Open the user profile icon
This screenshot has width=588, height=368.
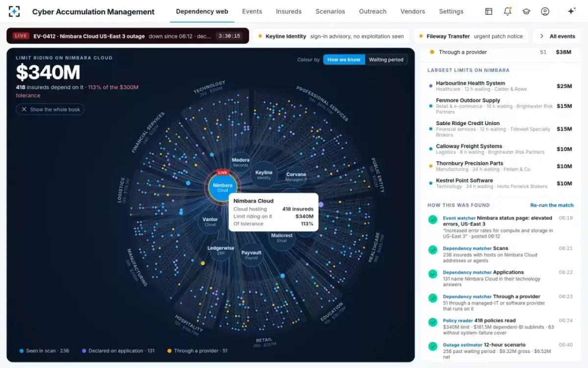pos(545,11)
